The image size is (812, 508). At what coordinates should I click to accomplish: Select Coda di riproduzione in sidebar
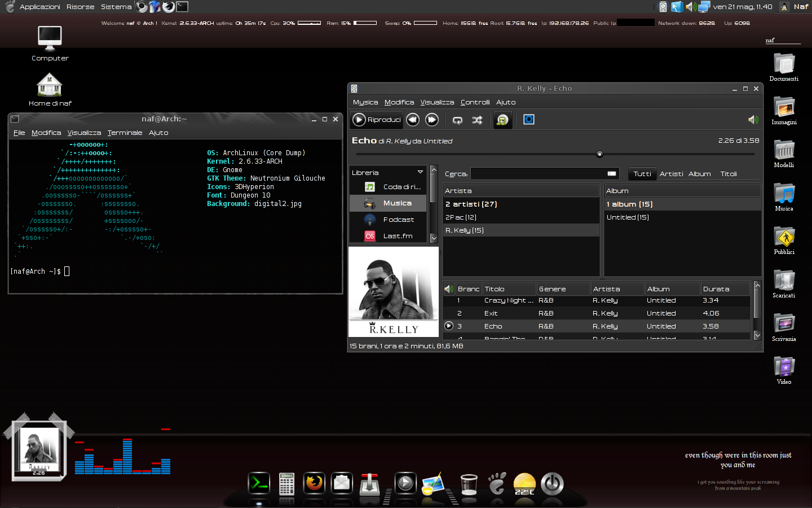coord(388,187)
